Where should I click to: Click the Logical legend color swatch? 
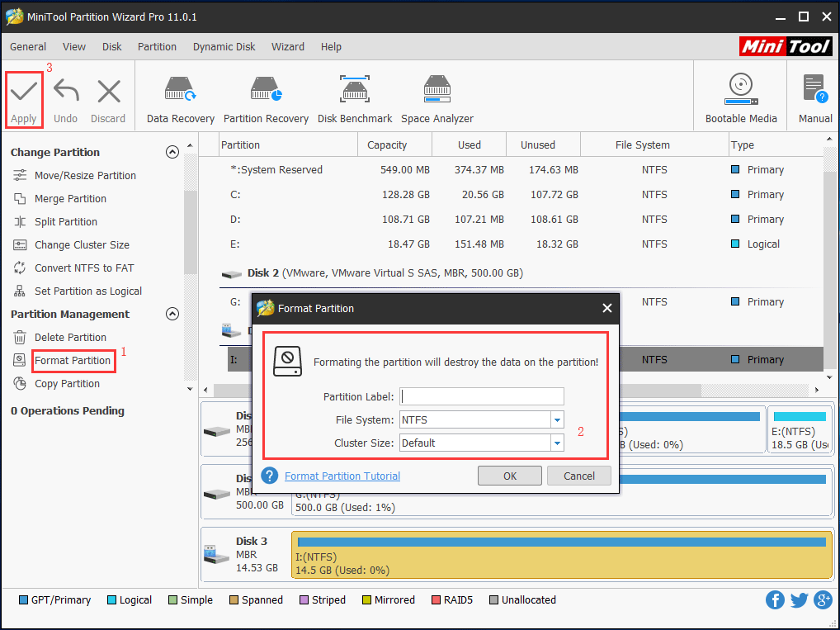pos(111,599)
